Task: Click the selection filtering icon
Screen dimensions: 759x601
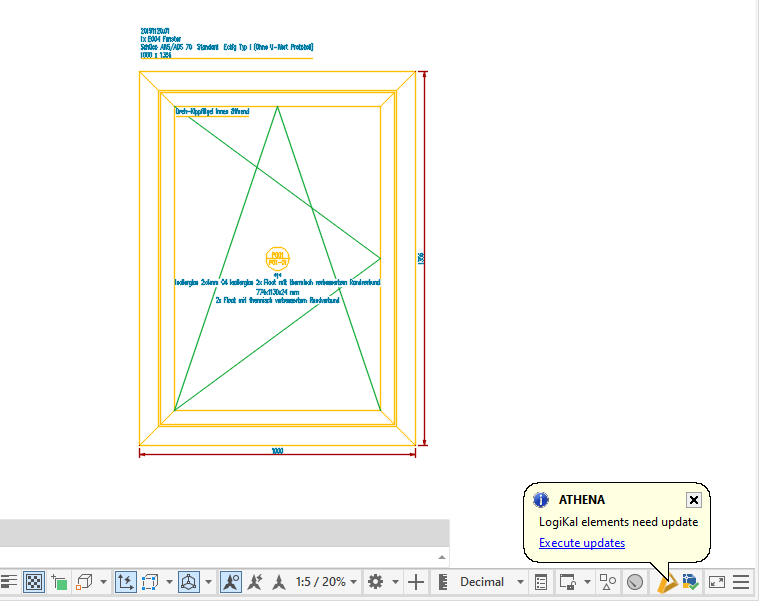Action: pyautogui.click(x=151, y=581)
